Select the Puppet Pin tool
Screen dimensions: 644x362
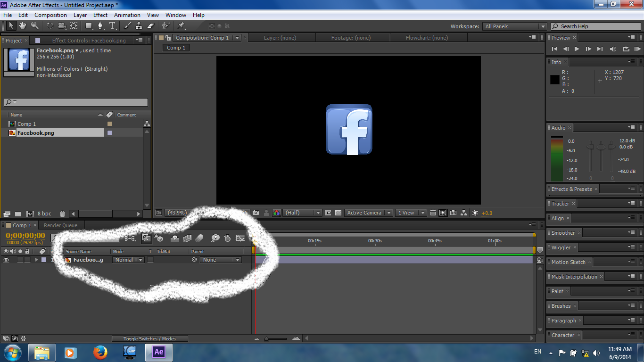(182, 25)
